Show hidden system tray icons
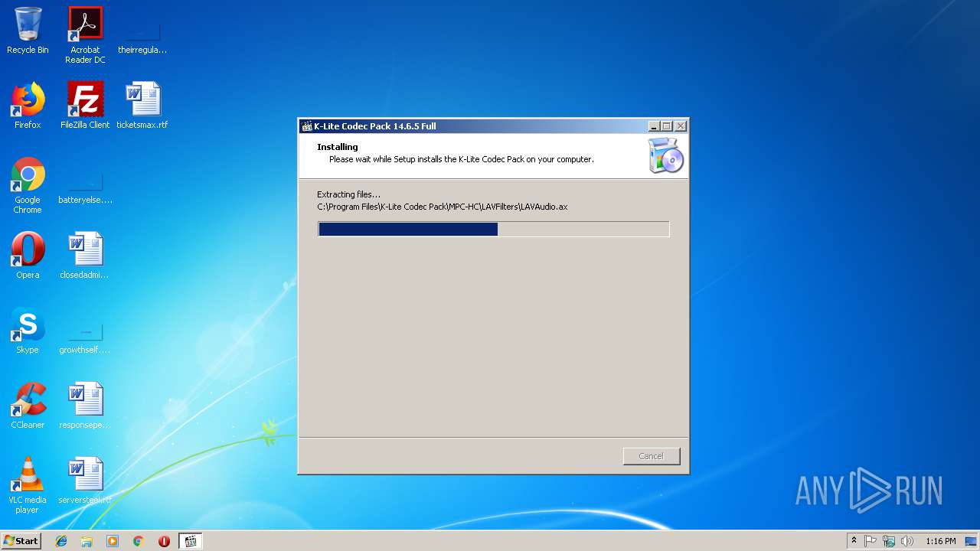The height and width of the screenshot is (551, 980). pyautogui.click(x=854, y=541)
